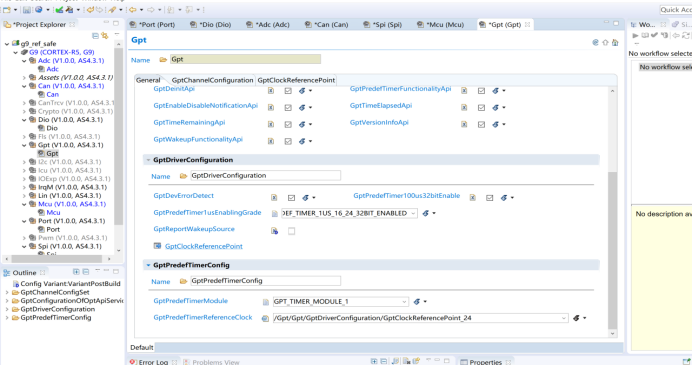Expand the CanTrcv node in Project Explorer
The width and height of the screenshot is (693, 365).
click(24, 103)
